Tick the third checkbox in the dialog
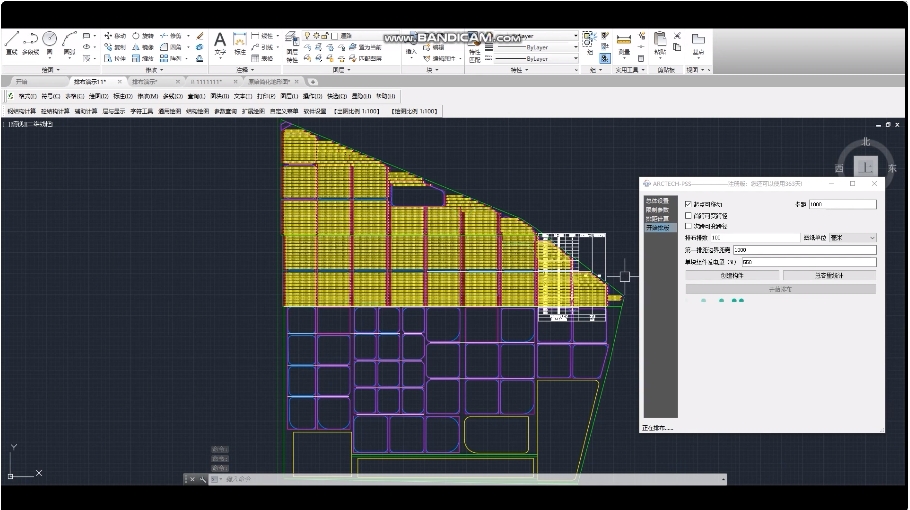The height and width of the screenshot is (510, 910). click(x=688, y=226)
